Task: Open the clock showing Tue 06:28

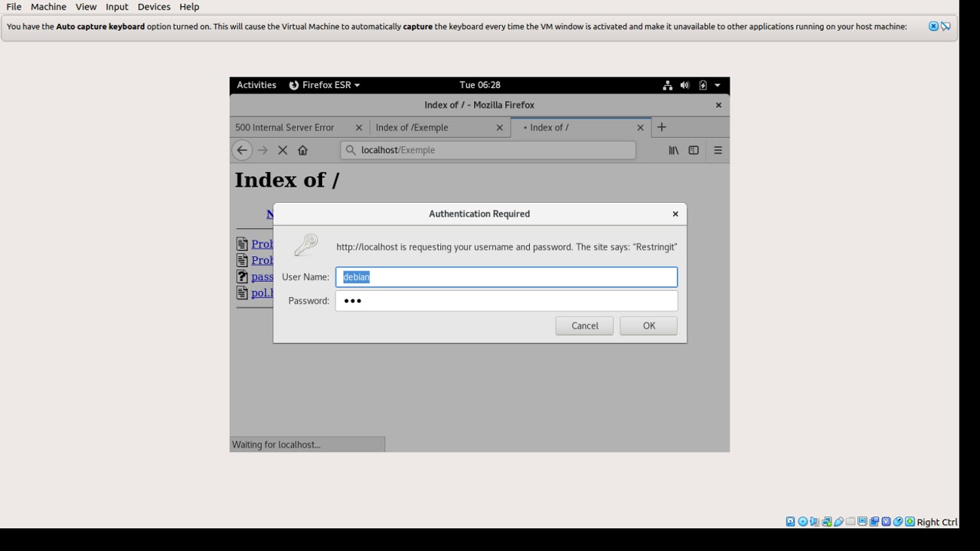Action: [480, 85]
